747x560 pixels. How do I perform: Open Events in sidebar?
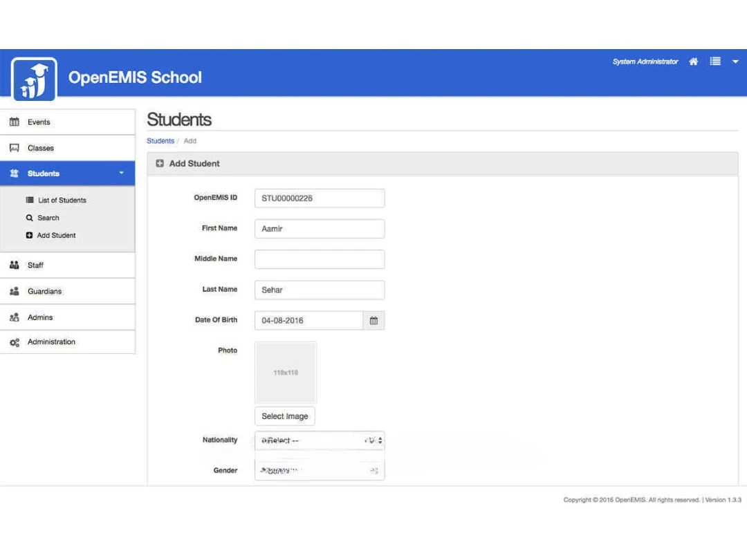68,122
